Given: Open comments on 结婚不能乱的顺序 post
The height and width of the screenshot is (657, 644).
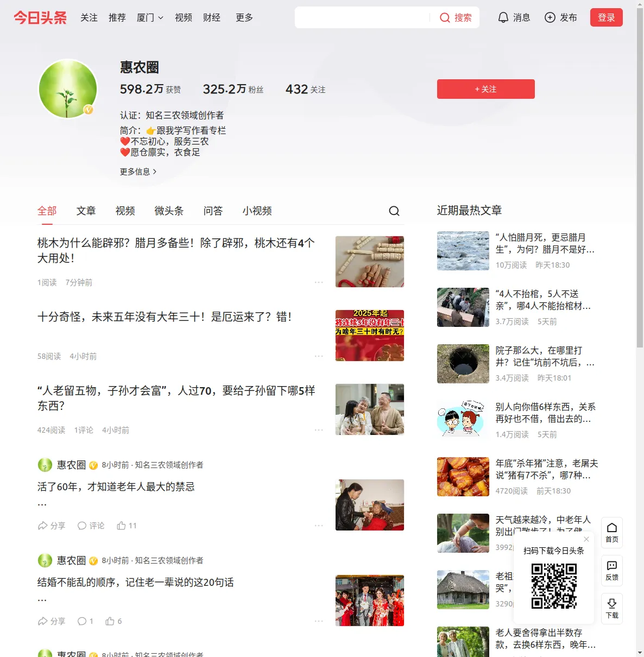Looking at the screenshot, I should click(85, 621).
